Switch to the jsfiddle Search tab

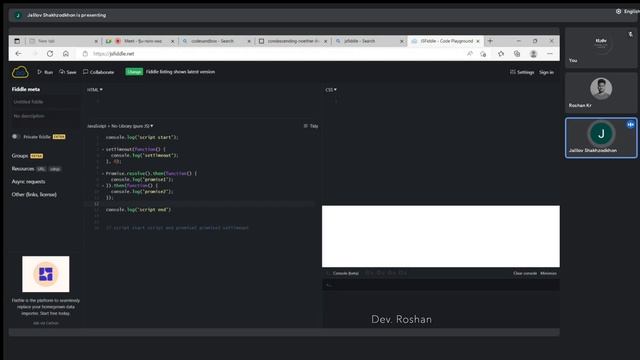point(369,41)
